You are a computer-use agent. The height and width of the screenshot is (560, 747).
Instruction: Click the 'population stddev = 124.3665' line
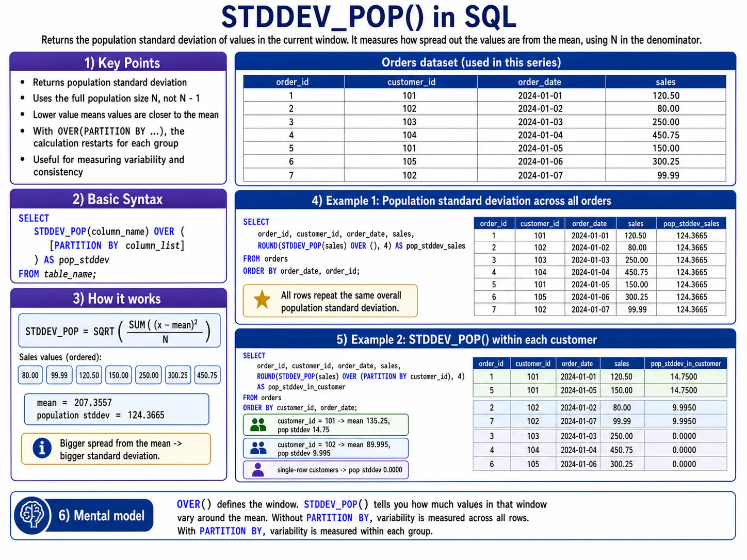(101, 415)
